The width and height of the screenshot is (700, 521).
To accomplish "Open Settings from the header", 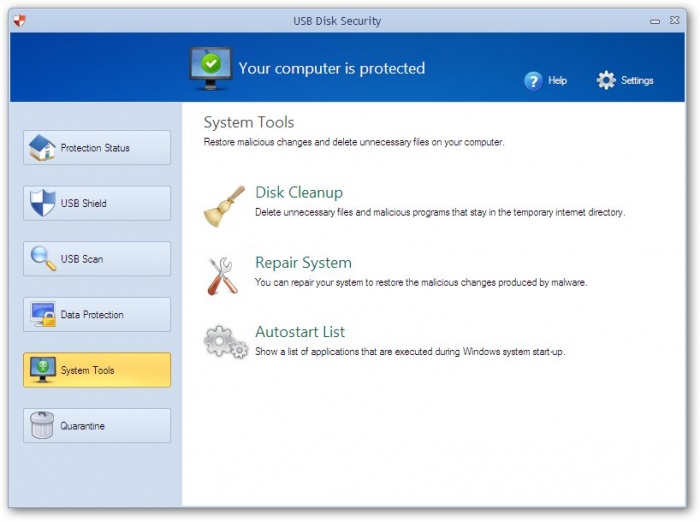I will [x=637, y=81].
